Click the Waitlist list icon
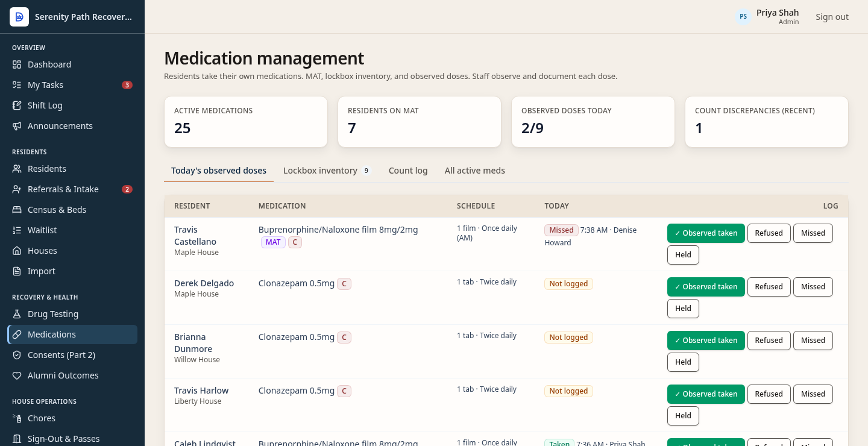The width and height of the screenshot is (868, 446). [x=17, y=230]
